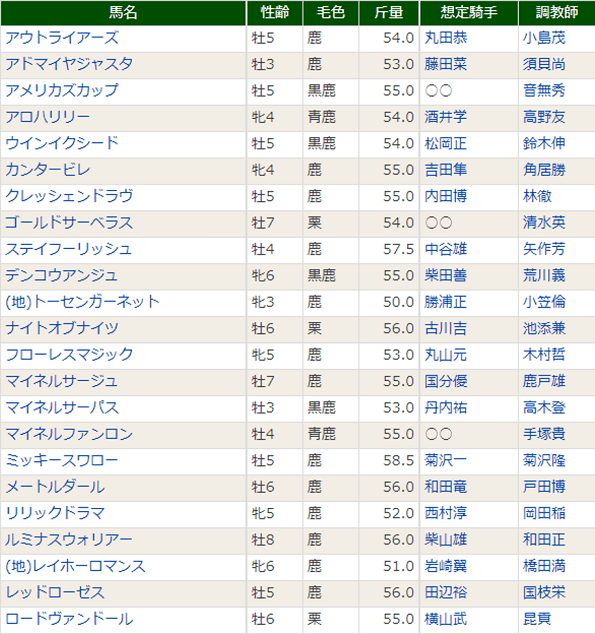Open trainer link 小島茂

(544, 38)
